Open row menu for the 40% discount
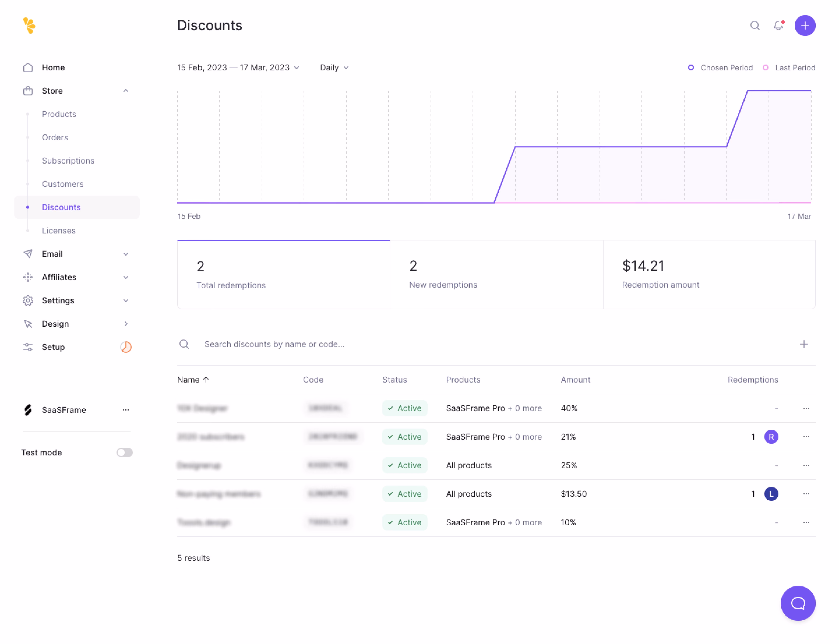The height and width of the screenshot is (644, 839). (806, 408)
